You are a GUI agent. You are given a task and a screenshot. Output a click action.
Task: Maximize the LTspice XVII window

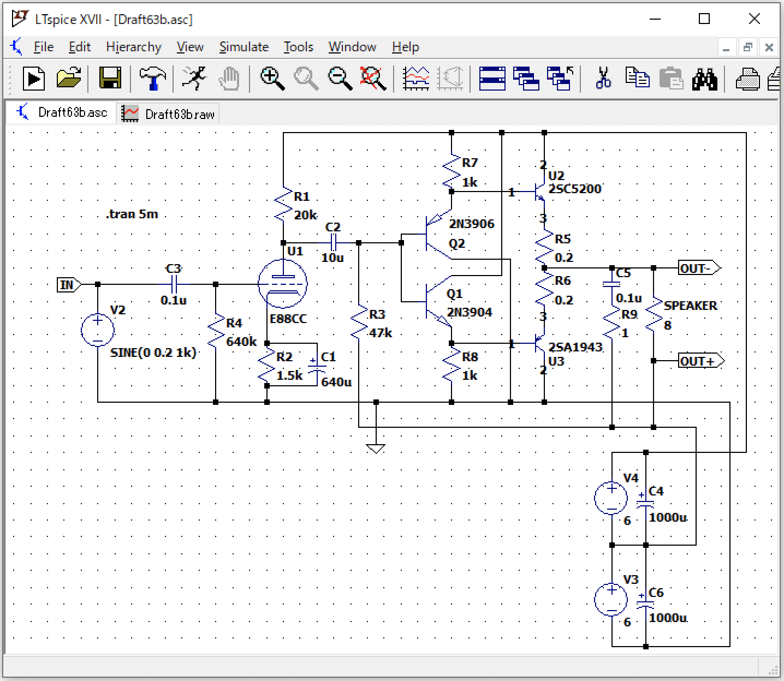[x=704, y=19]
